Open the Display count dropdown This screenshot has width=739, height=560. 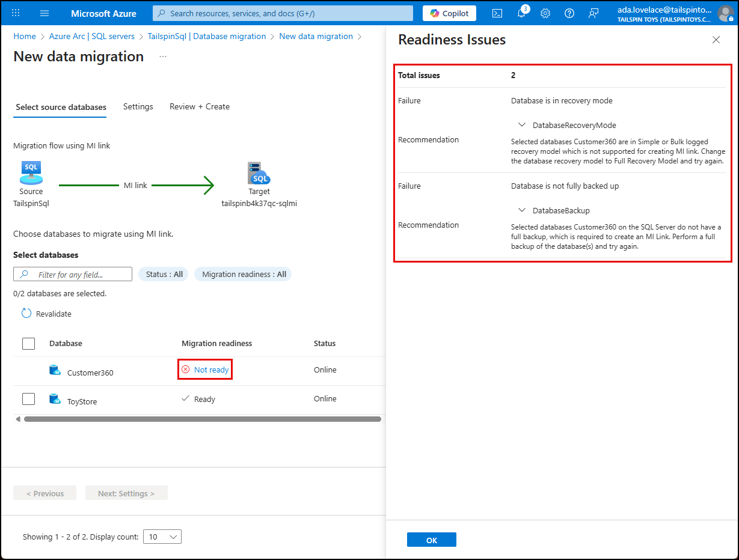tap(162, 537)
